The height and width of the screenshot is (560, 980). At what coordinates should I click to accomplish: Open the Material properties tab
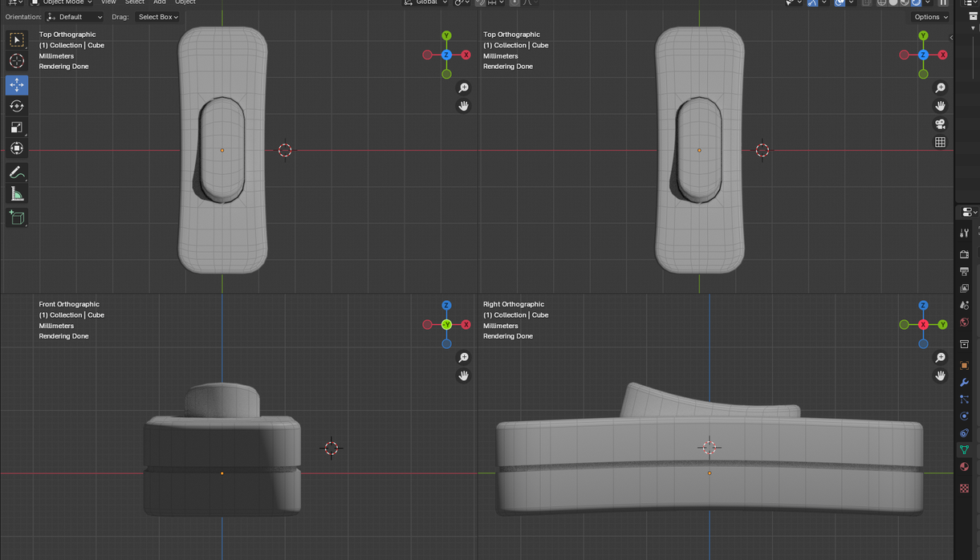click(964, 467)
